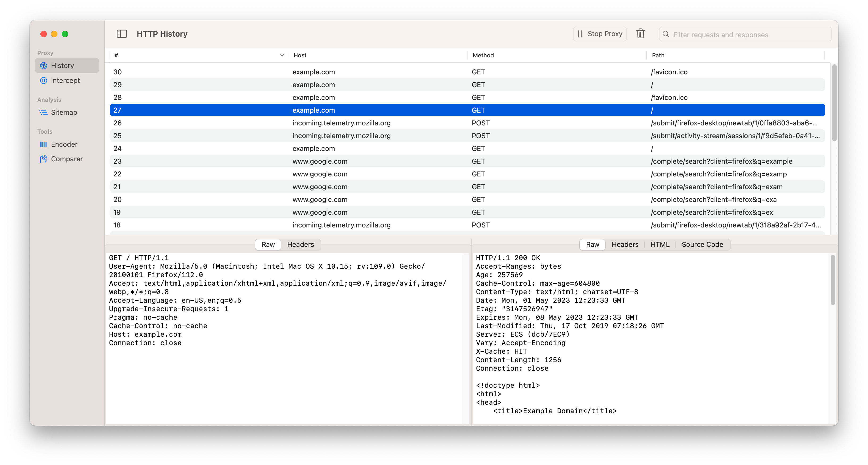
Task: Sort by Host column header
Action: [x=300, y=55]
